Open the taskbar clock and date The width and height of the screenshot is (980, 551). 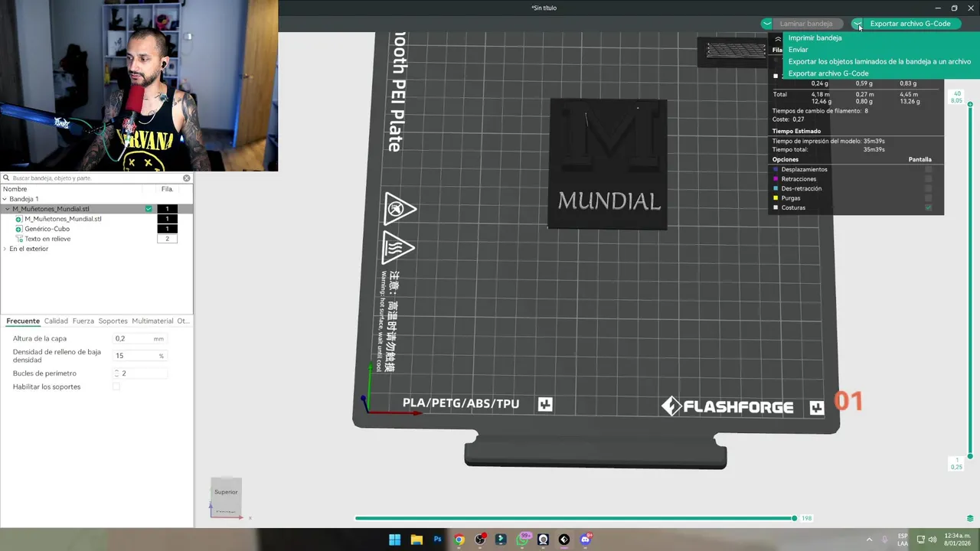(x=958, y=540)
